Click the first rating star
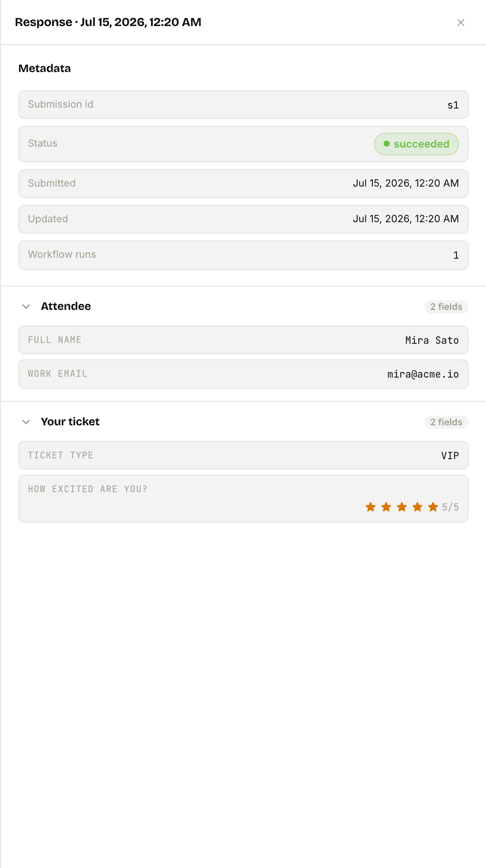The width and height of the screenshot is (486, 868). click(x=371, y=507)
